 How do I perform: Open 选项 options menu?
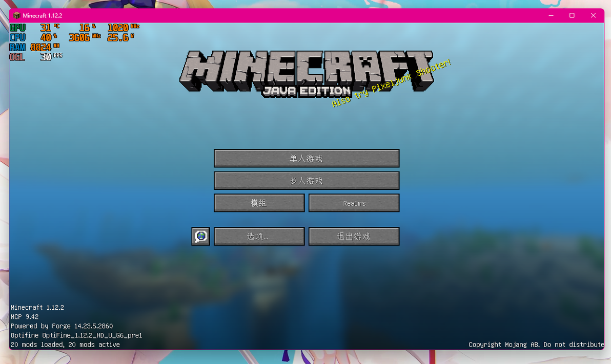click(259, 237)
